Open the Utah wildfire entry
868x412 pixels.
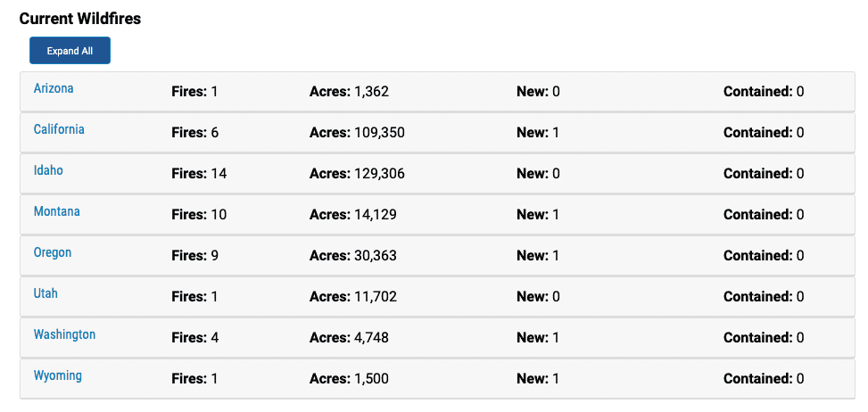click(x=45, y=293)
